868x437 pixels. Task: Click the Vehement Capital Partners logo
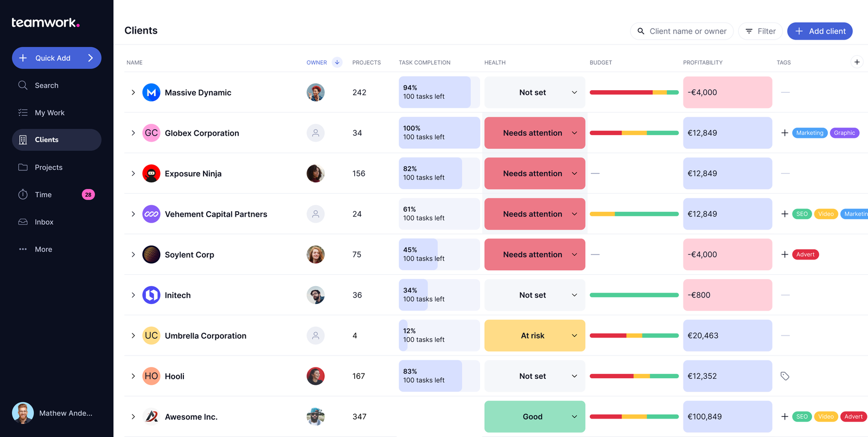click(x=151, y=214)
